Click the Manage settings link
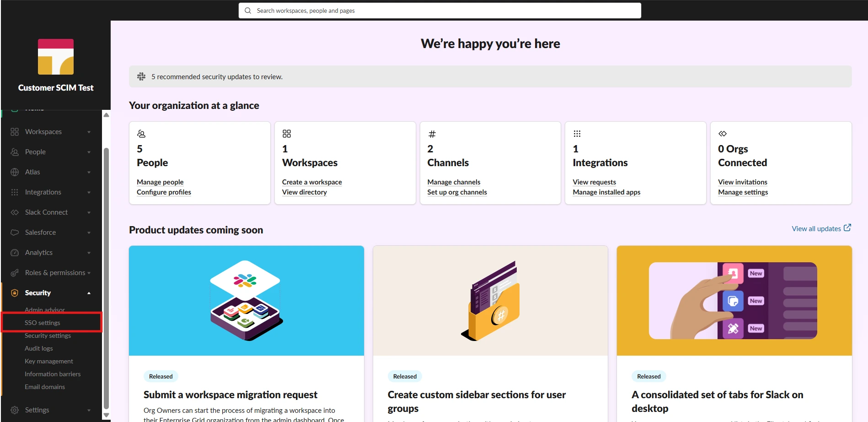 tap(743, 192)
